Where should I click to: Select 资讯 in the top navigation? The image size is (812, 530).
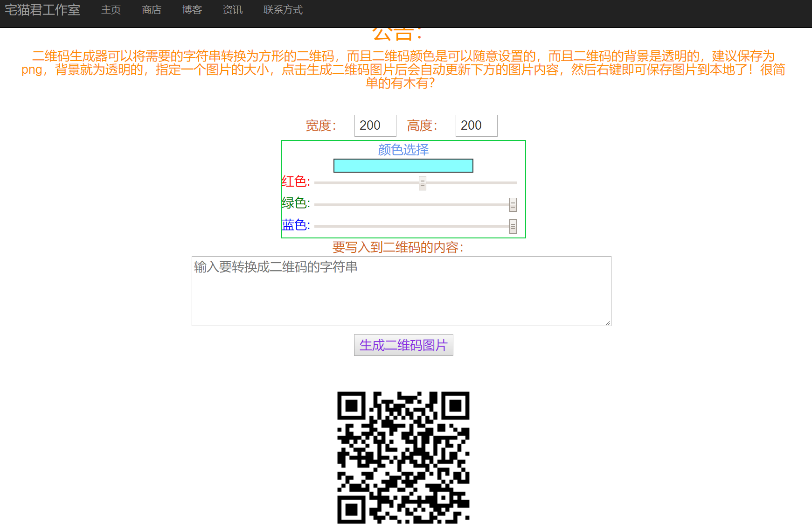point(233,10)
